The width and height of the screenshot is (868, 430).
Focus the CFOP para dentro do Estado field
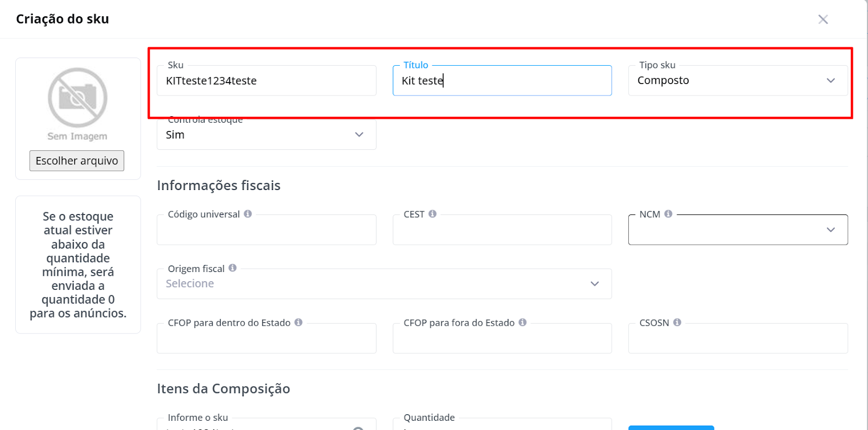pos(266,338)
